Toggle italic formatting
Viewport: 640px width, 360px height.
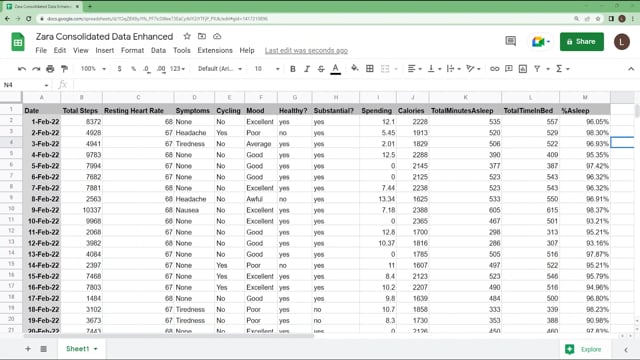tap(307, 69)
